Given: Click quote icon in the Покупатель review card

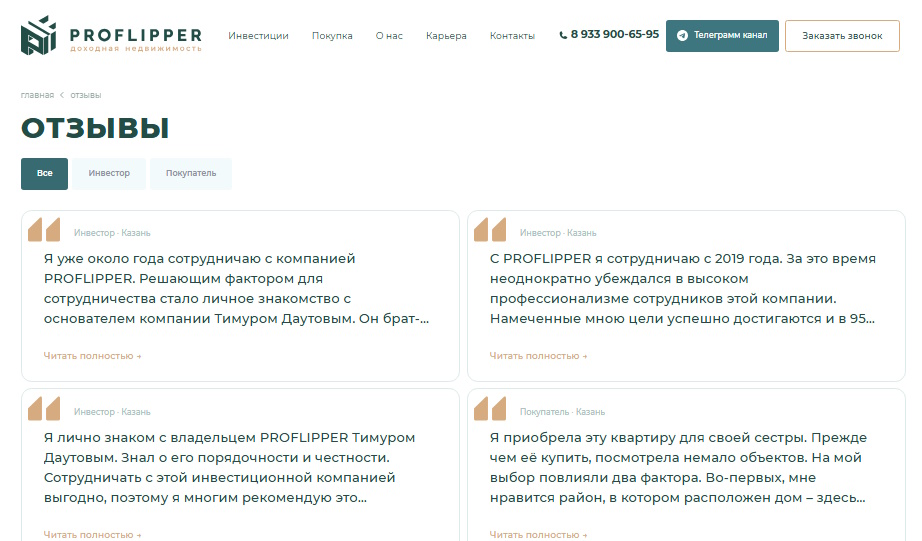Looking at the screenshot, I should pyautogui.click(x=490, y=409).
